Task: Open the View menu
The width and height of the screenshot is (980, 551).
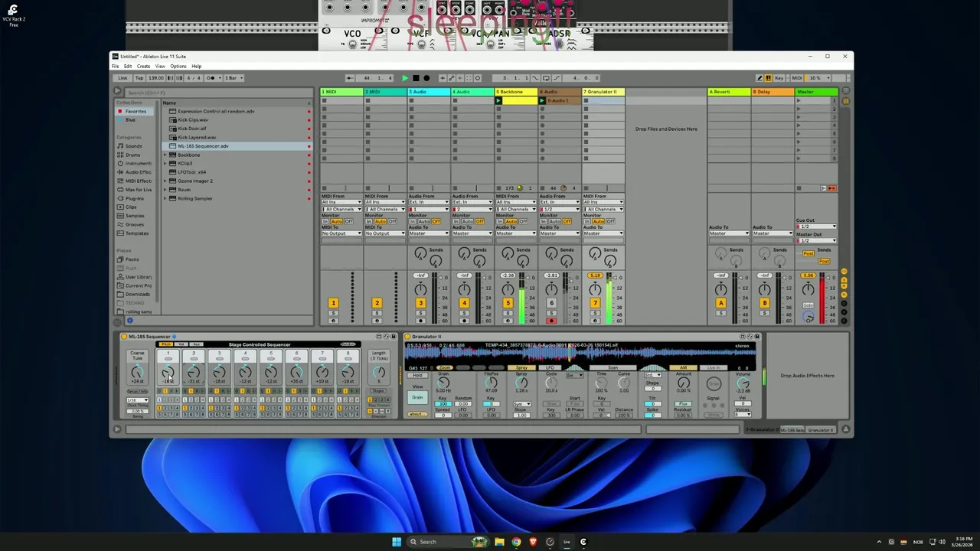Action: (160, 67)
